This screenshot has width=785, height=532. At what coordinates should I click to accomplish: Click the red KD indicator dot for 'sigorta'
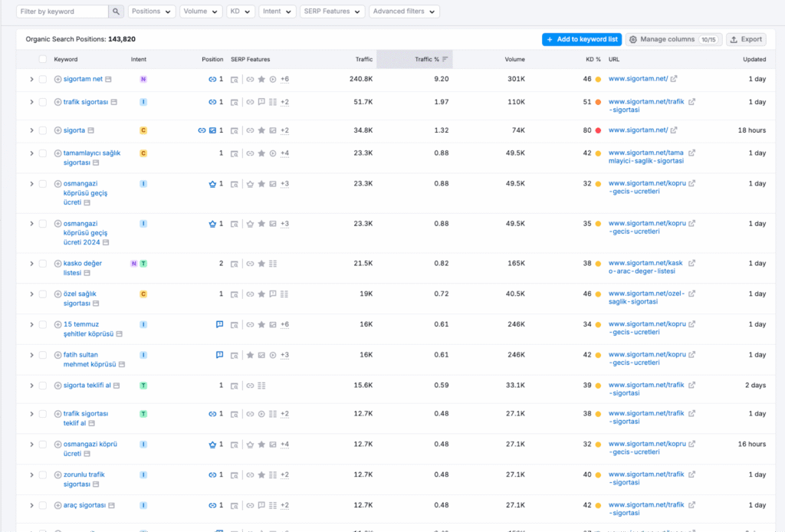tap(598, 130)
